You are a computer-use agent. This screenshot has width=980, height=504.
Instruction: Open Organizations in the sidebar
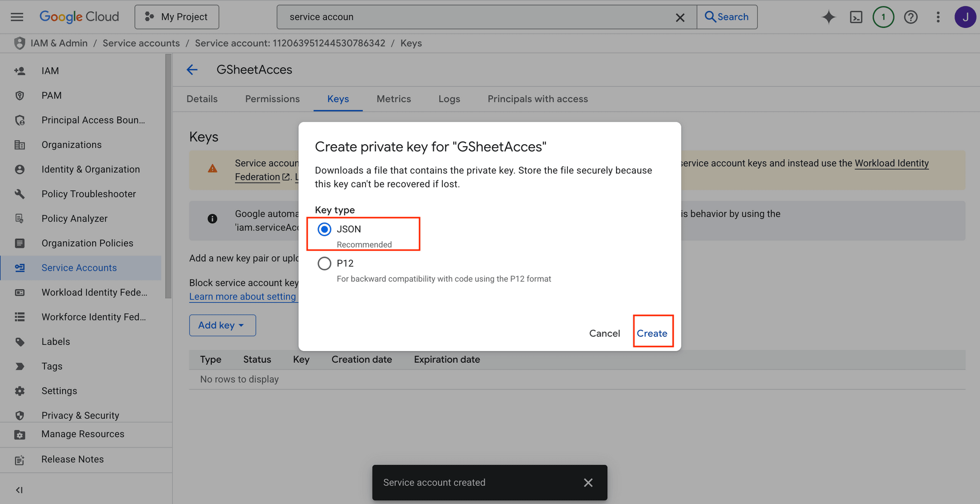pyautogui.click(x=81, y=145)
